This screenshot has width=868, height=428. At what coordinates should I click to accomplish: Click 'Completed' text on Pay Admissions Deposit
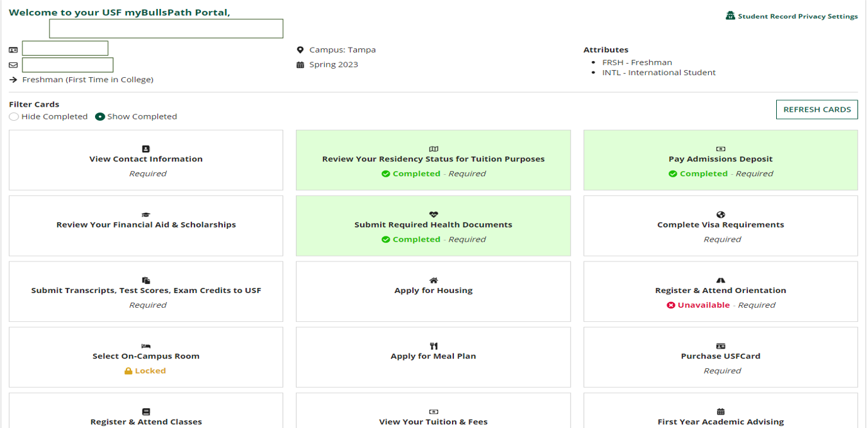[704, 174]
